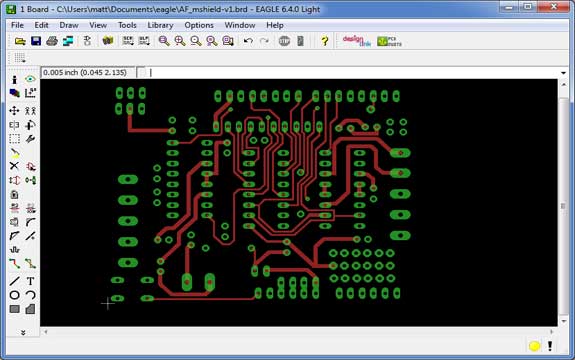The height and width of the screenshot is (360, 575).
Task: Expand more tools via double chevron
Action: point(23,333)
